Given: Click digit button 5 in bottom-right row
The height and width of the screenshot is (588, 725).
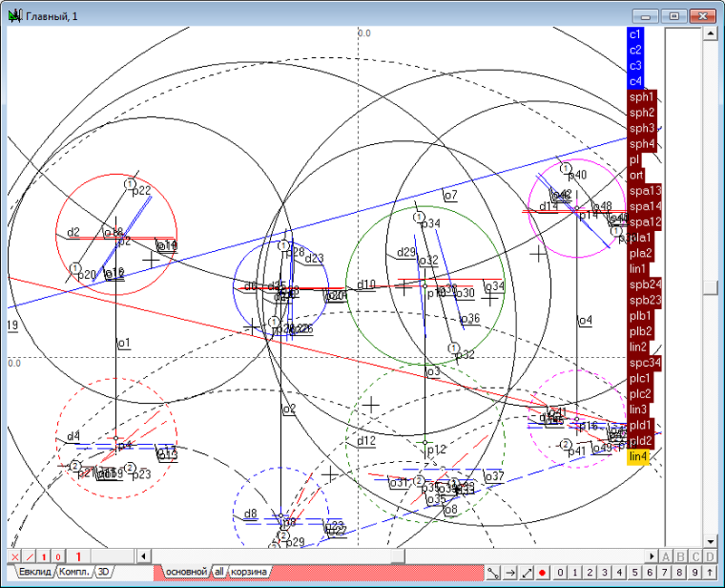Looking at the screenshot, I should [635, 573].
